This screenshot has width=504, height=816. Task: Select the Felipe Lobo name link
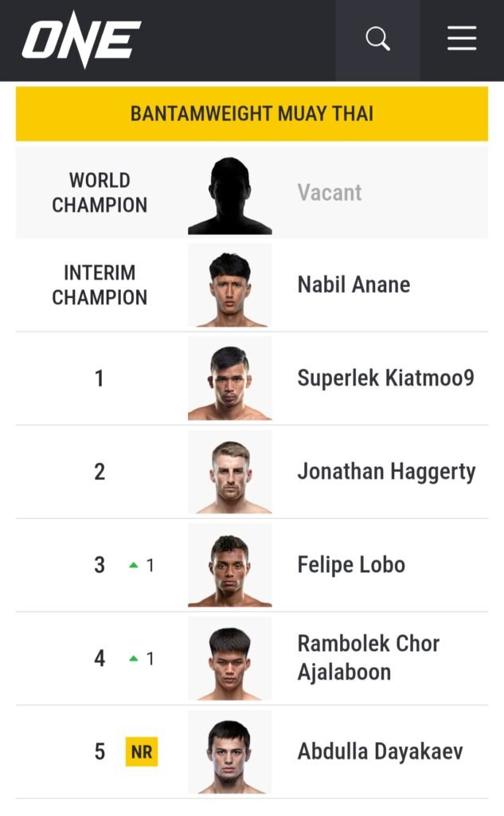tap(351, 565)
